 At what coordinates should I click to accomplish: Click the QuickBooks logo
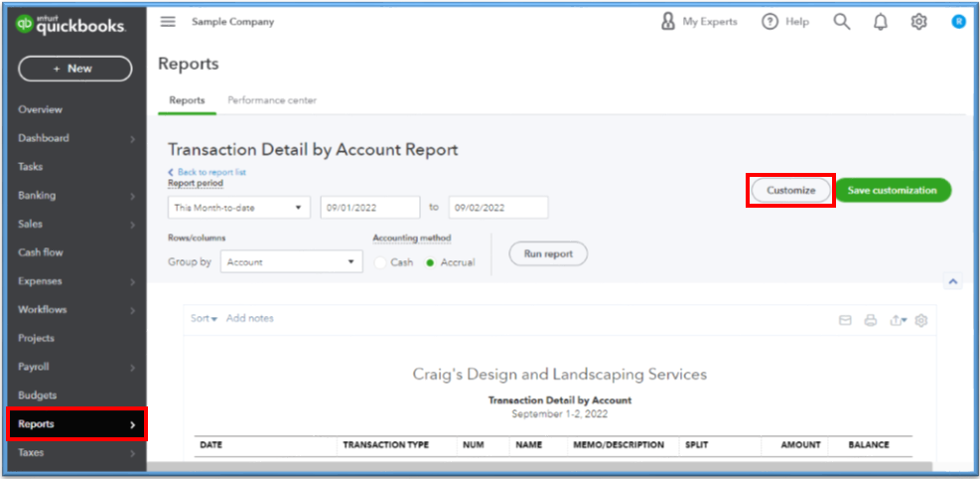click(x=70, y=25)
